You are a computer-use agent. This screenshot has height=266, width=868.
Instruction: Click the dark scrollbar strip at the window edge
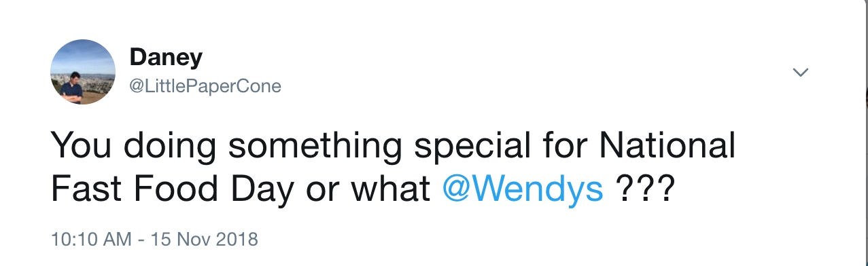865,133
